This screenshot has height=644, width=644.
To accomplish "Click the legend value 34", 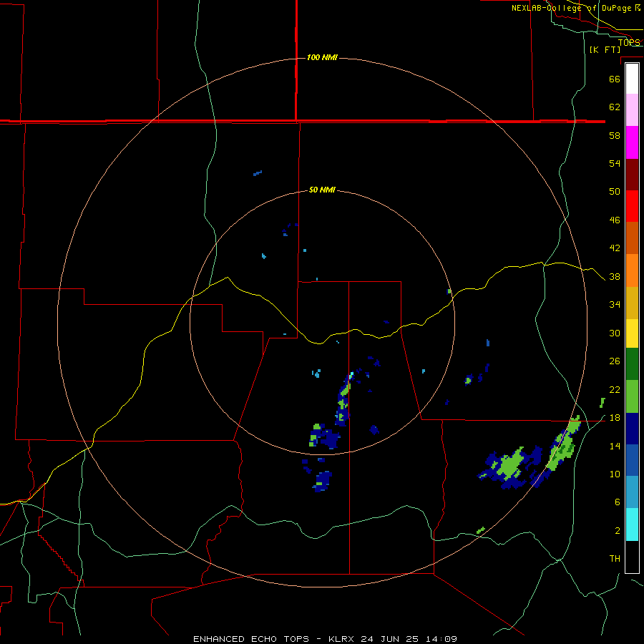I will (x=615, y=305).
